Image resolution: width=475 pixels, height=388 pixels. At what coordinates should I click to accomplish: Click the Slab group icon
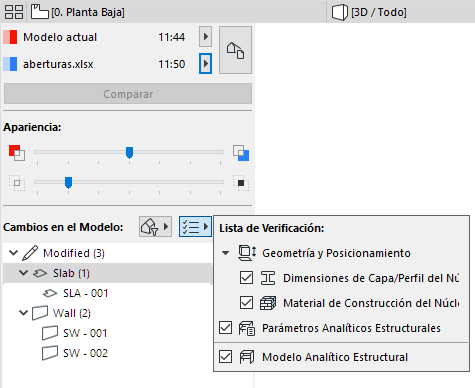(x=40, y=273)
